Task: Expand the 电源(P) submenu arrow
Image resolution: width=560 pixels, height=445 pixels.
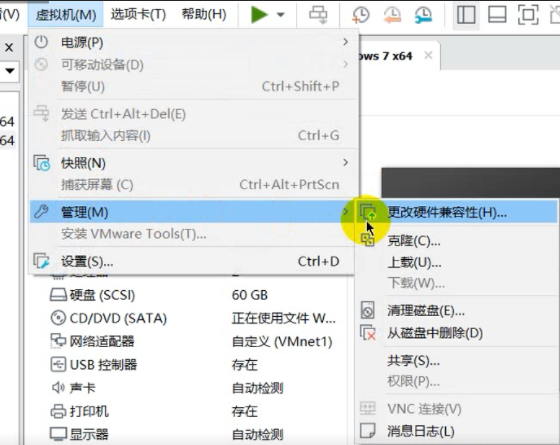Action: coord(345,42)
